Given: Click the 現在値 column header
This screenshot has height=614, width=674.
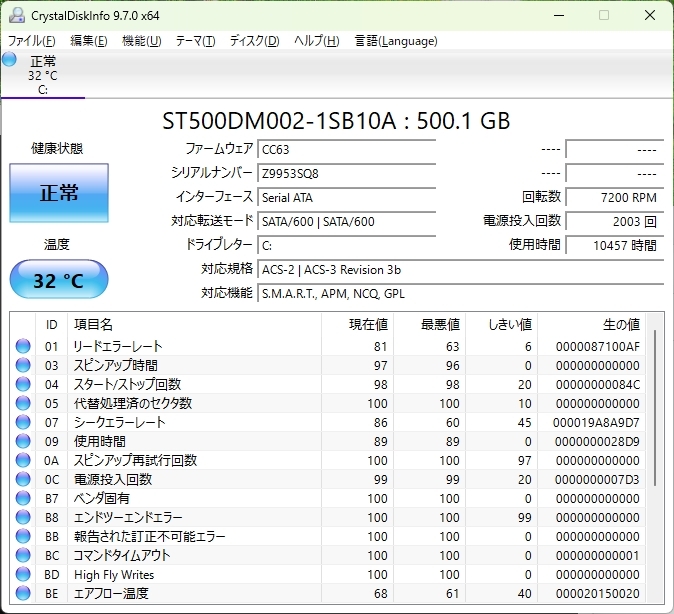Looking at the screenshot, I should pos(357,324).
